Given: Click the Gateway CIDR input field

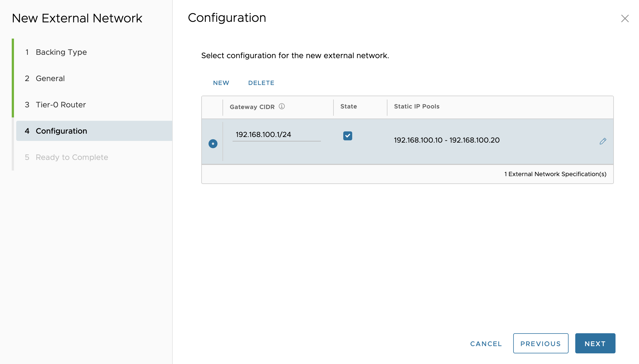Looking at the screenshot, I should click(x=276, y=135).
